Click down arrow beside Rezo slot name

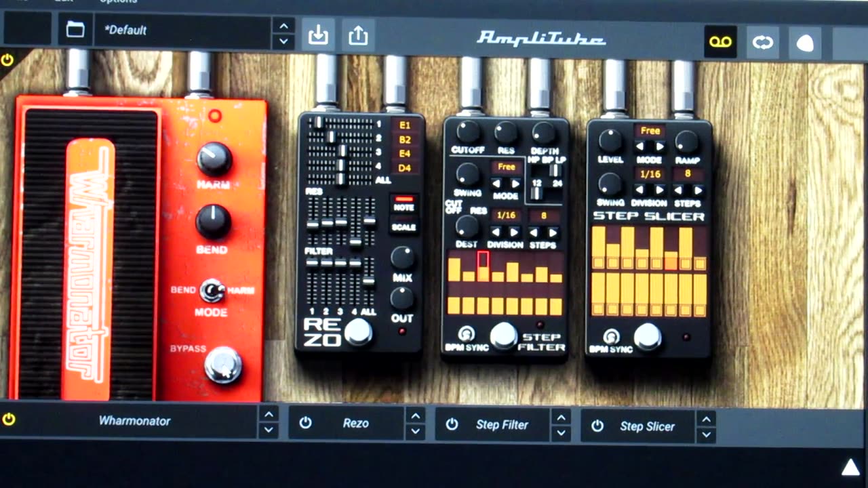[416, 431]
